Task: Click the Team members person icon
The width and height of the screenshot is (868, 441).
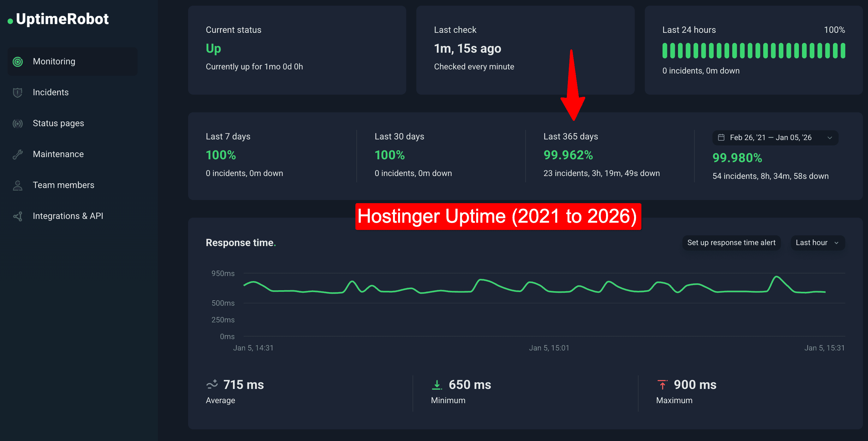Action: pyautogui.click(x=18, y=185)
